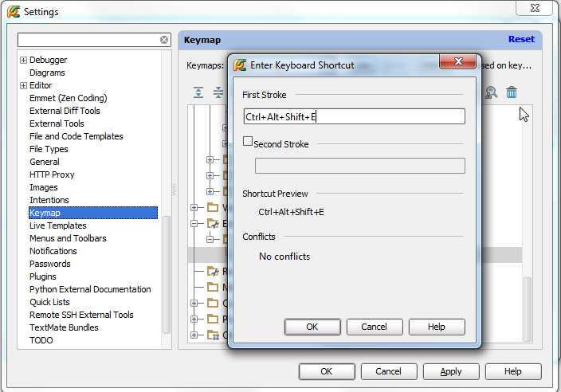The width and height of the screenshot is (561, 392).
Task: Open Remote SSH External Tools
Action: [81, 315]
